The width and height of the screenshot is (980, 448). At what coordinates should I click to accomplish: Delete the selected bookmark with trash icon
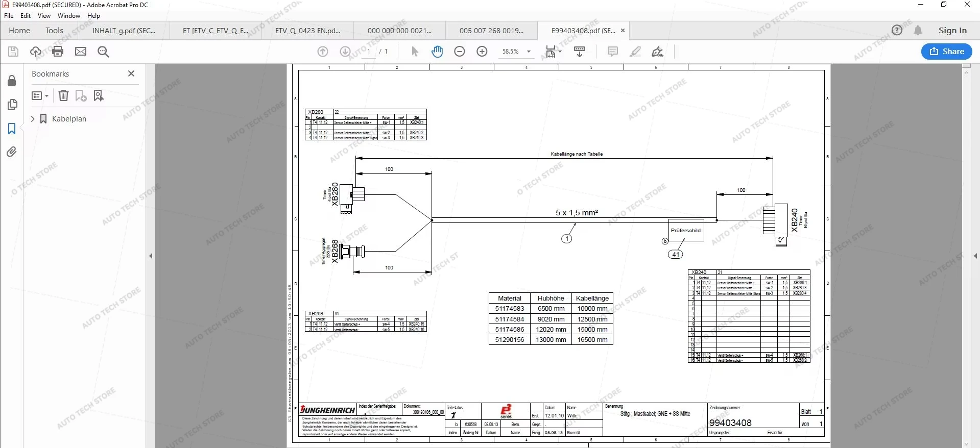(63, 95)
